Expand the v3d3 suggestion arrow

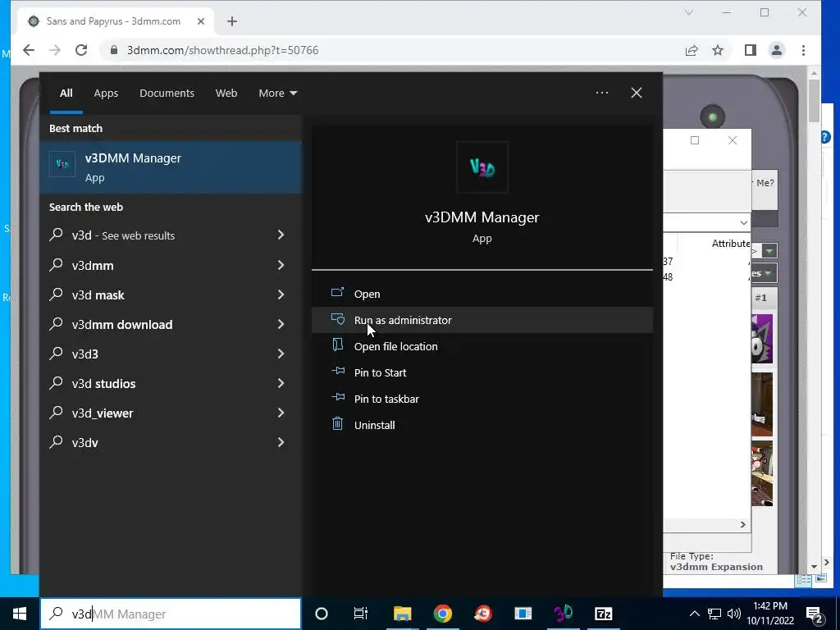(x=281, y=354)
